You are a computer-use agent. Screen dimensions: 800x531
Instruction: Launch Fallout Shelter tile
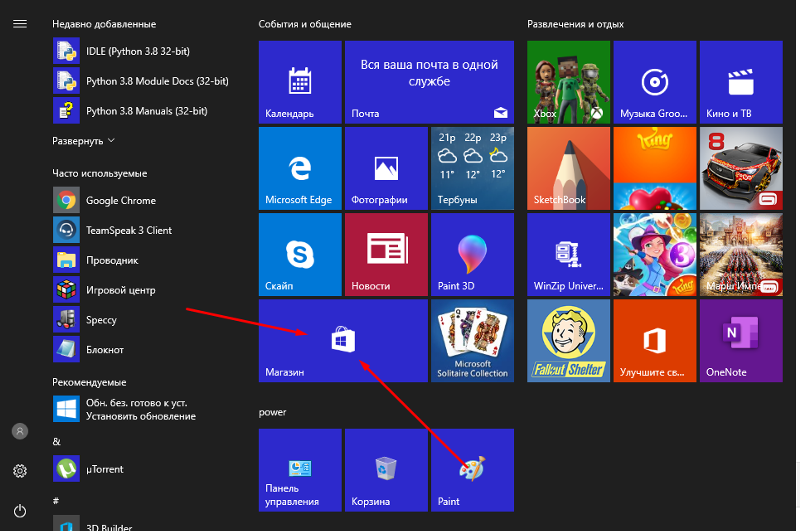click(568, 341)
